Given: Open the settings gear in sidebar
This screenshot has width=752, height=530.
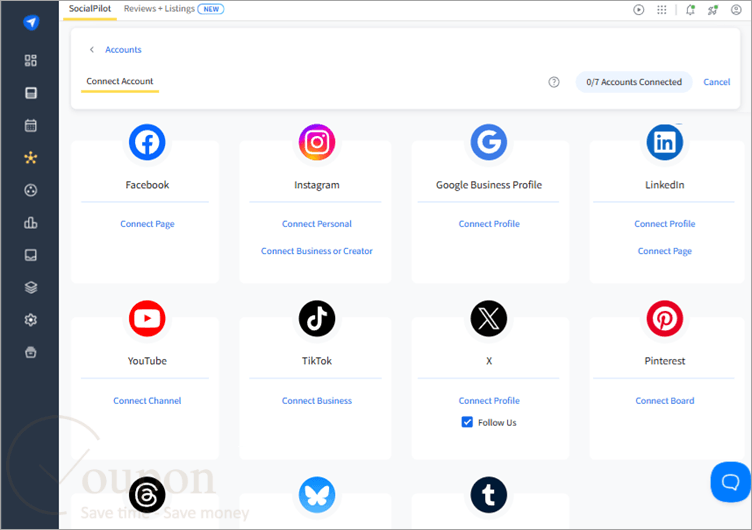Looking at the screenshot, I should [31, 320].
